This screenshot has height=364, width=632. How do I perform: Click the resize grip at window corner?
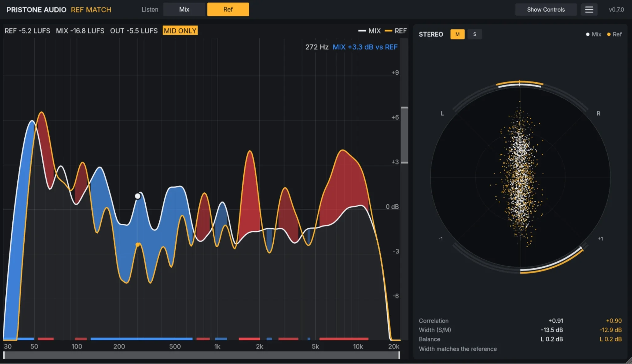click(628, 360)
